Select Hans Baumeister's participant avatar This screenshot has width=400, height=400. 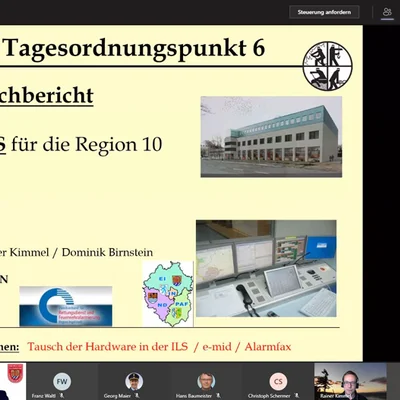206,382
